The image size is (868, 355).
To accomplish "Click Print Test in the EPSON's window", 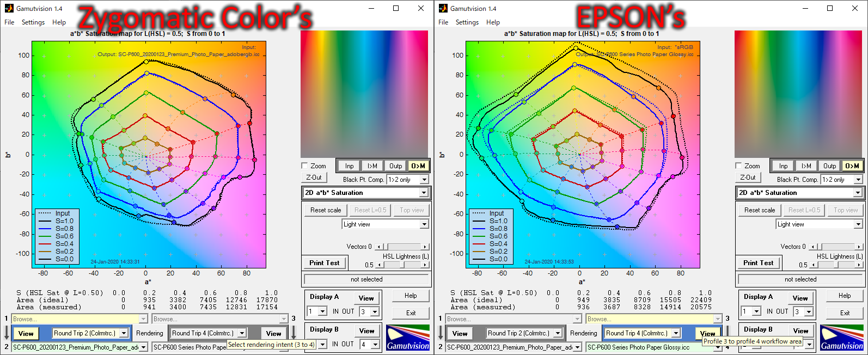I will (758, 263).
